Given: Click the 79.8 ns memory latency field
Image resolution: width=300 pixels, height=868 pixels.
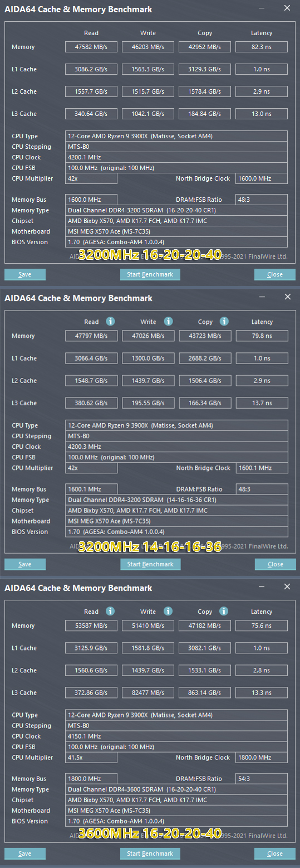Looking at the screenshot, I should [x=262, y=336].
